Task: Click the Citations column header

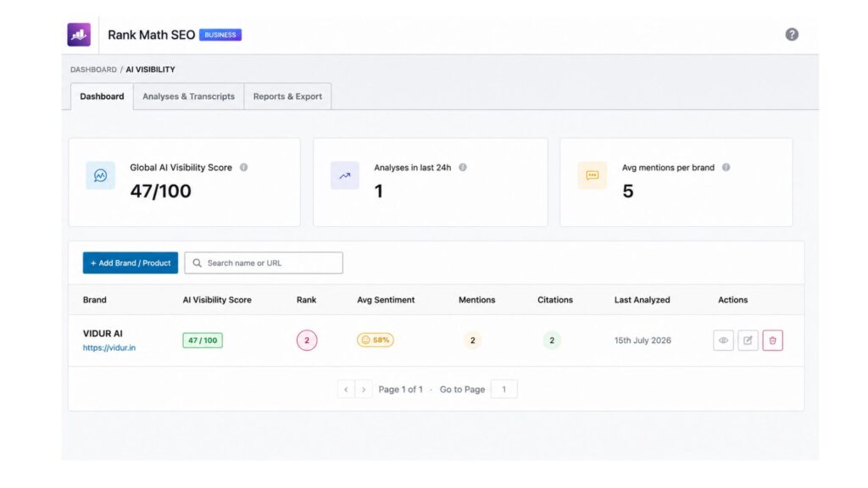Action: pyautogui.click(x=555, y=300)
